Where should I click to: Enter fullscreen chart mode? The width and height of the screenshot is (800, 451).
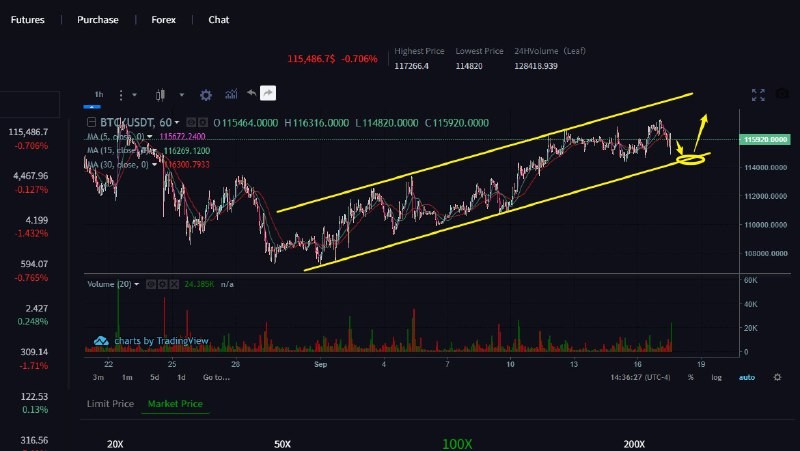757,94
